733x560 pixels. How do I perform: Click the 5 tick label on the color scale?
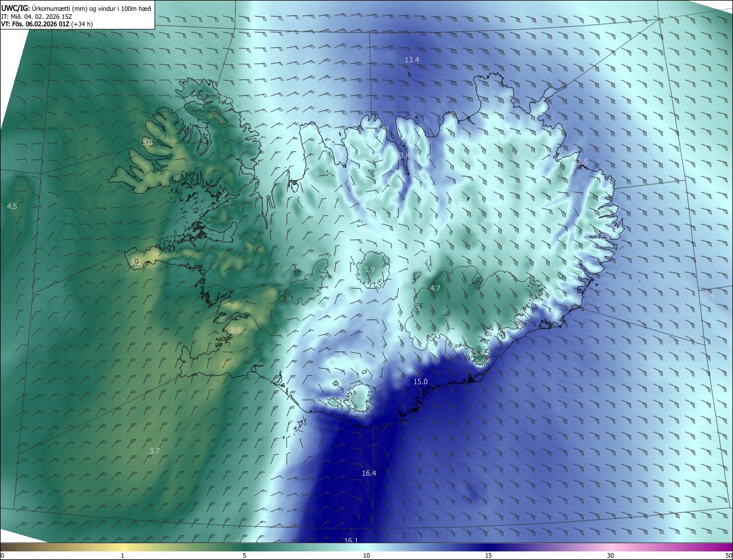[x=245, y=555]
